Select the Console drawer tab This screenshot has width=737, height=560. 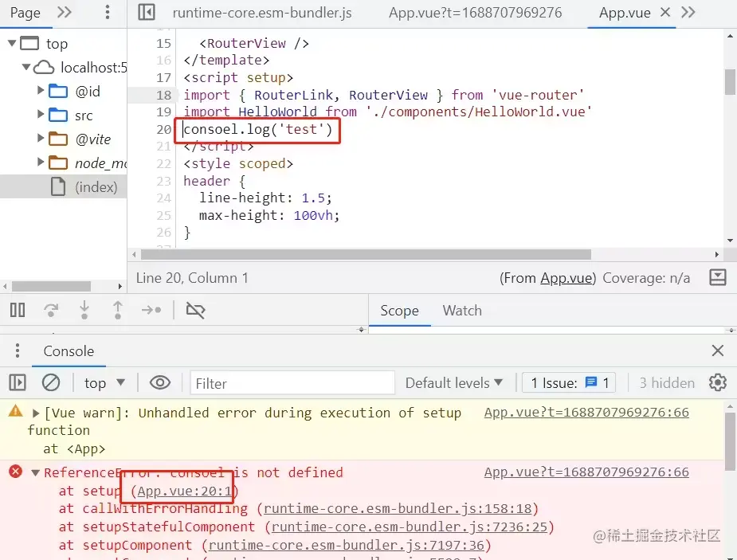point(69,351)
